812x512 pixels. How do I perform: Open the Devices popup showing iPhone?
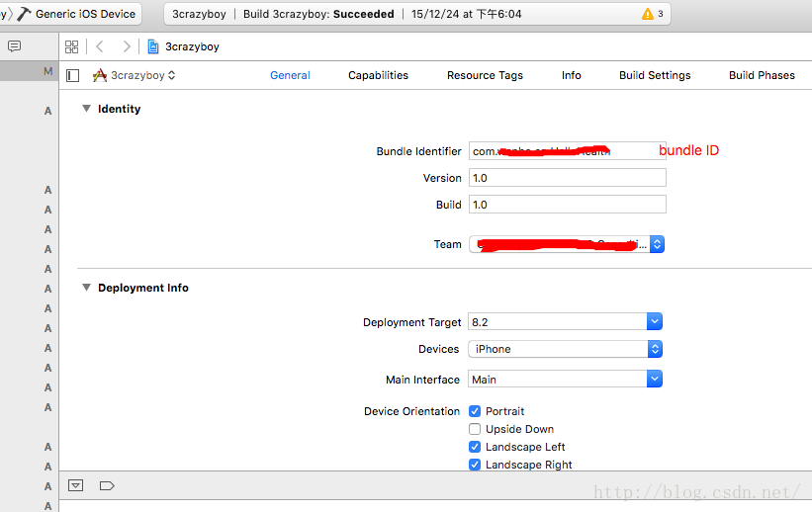(x=565, y=349)
